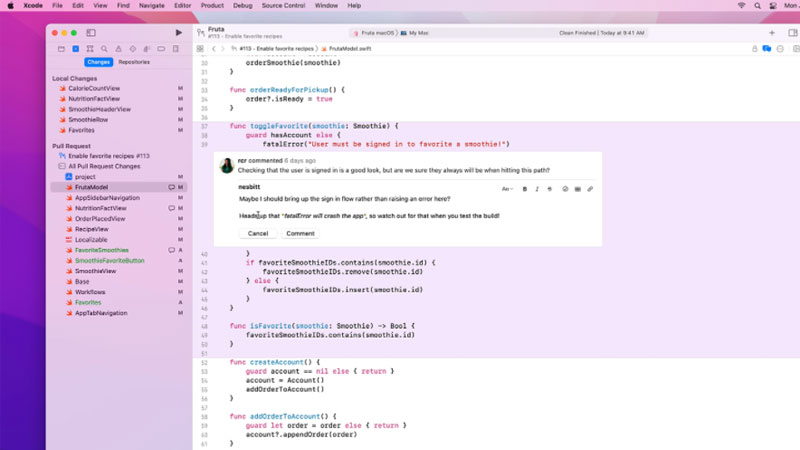Click rcr commenter avatar thumbnail
Image resolution: width=800 pixels, height=450 pixels.
(227, 165)
